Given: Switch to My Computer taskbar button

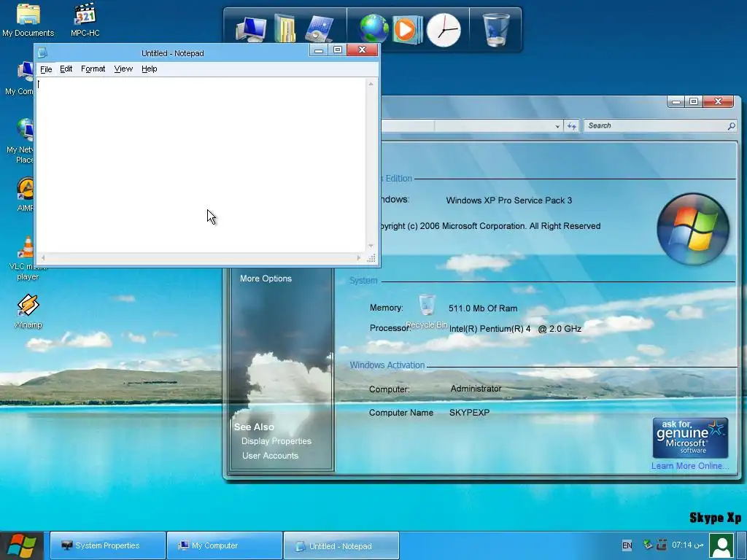Looking at the screenshot, I should point(225,545).
